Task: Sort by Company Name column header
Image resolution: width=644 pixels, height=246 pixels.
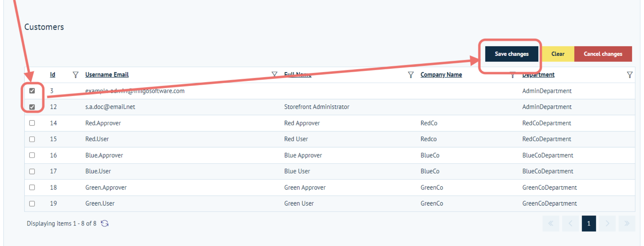Action: coord(441,75)
